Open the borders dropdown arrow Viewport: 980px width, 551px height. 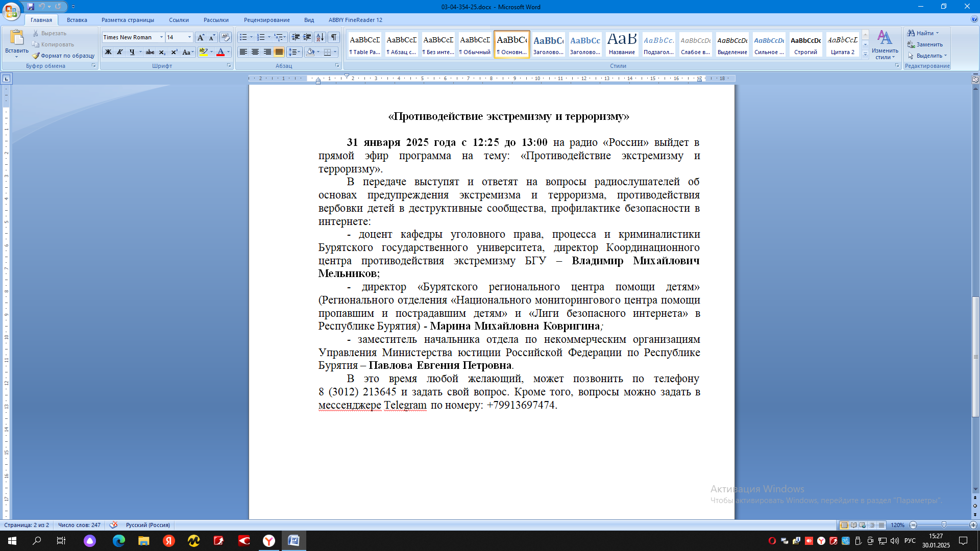pos(335,52)
